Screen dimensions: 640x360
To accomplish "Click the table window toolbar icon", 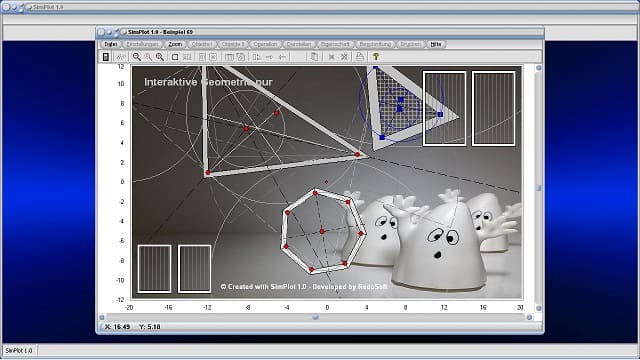I will tap(229, 57).
